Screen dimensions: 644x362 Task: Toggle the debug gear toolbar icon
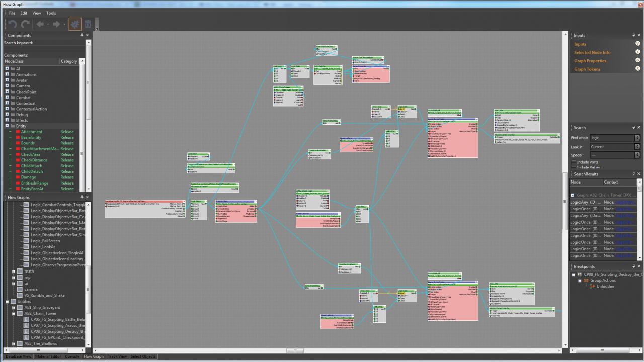tap(74, 24)
